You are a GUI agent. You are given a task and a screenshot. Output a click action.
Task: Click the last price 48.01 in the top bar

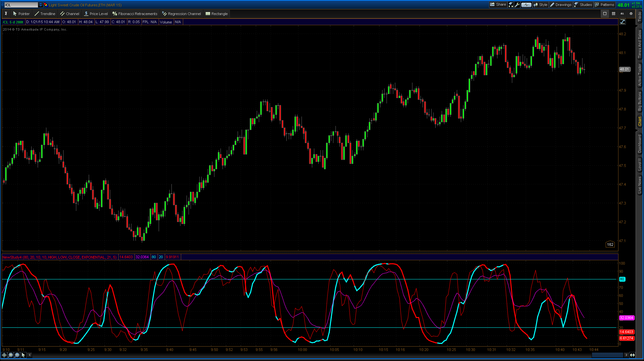click(623, 5)
